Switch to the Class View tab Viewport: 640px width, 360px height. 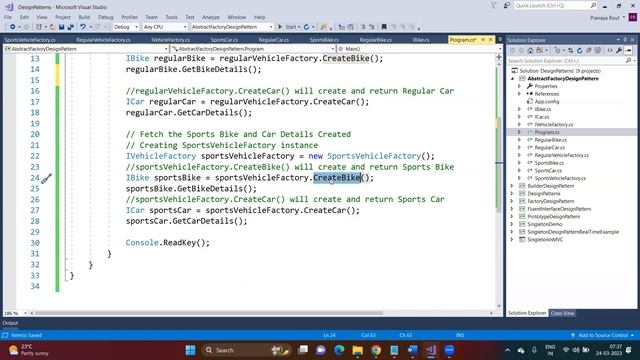[x=562, y=313]
